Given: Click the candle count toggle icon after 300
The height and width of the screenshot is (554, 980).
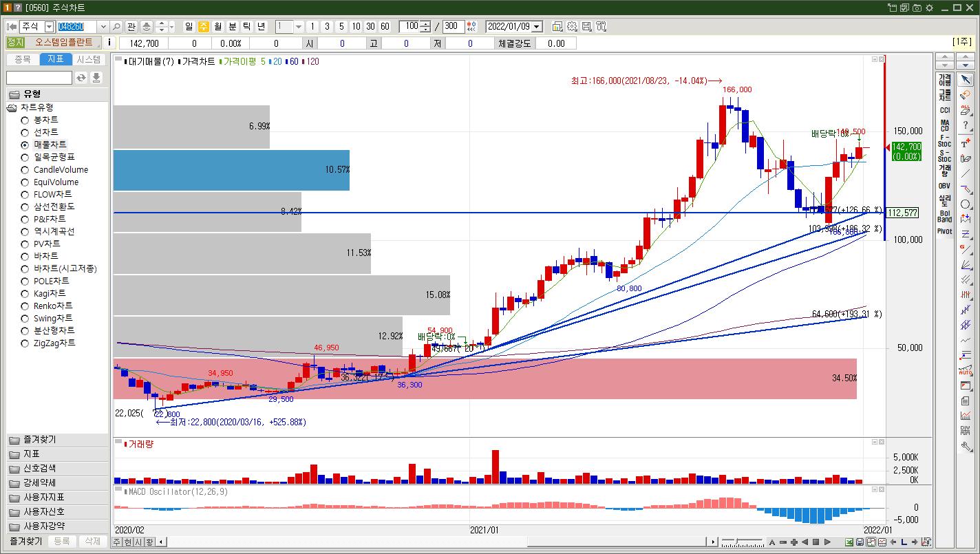Looking at the screenshot, I should (x=471, y=26).
